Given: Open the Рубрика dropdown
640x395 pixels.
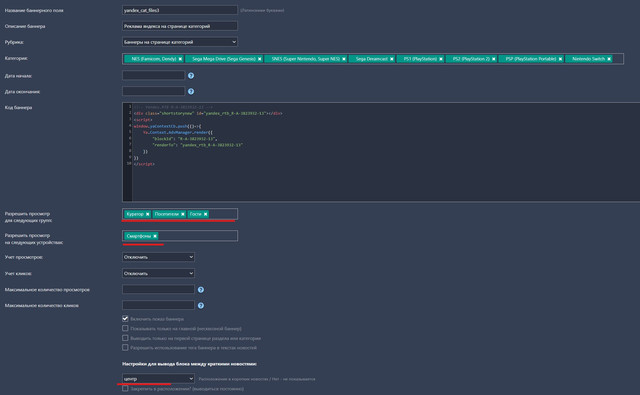Looking at the screenshot, I should [x=180, y=42].
